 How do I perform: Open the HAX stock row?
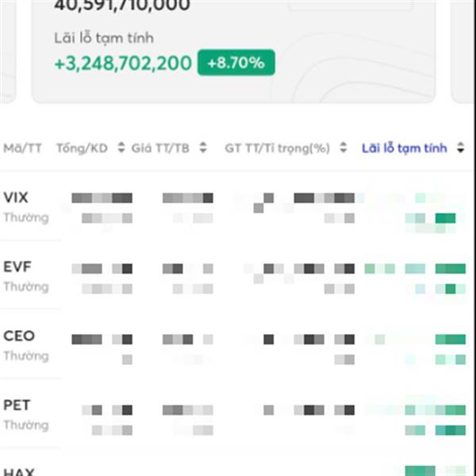click(236, 469)
